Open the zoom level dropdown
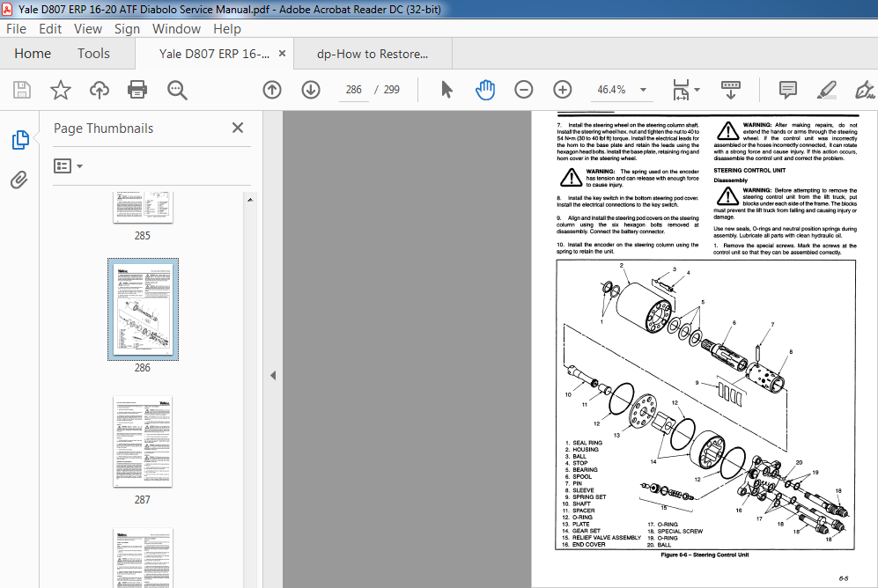The width and height of the screenshot is (878, 588). (644, 90)
